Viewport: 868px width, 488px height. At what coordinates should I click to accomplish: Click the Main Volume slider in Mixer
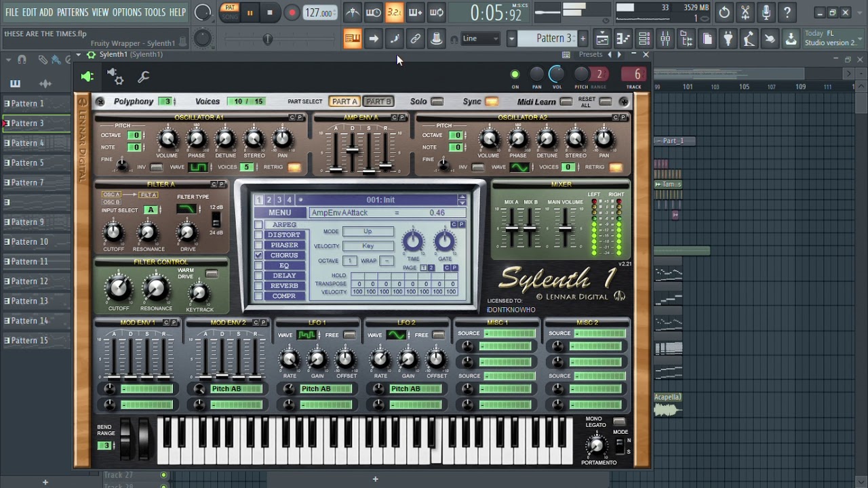(x=565, y=227)
